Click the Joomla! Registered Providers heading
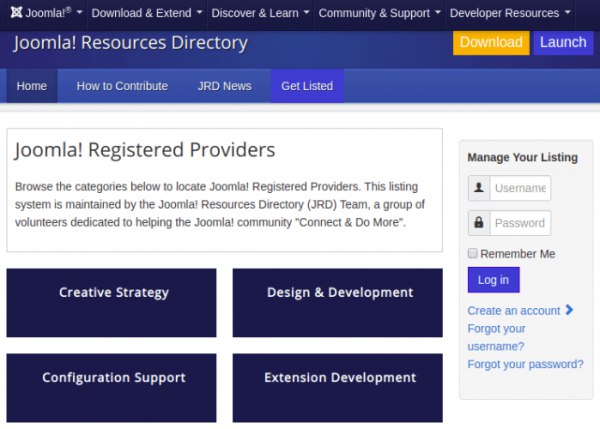The width and height of the screenshot is (600, 429). point(145,150)
